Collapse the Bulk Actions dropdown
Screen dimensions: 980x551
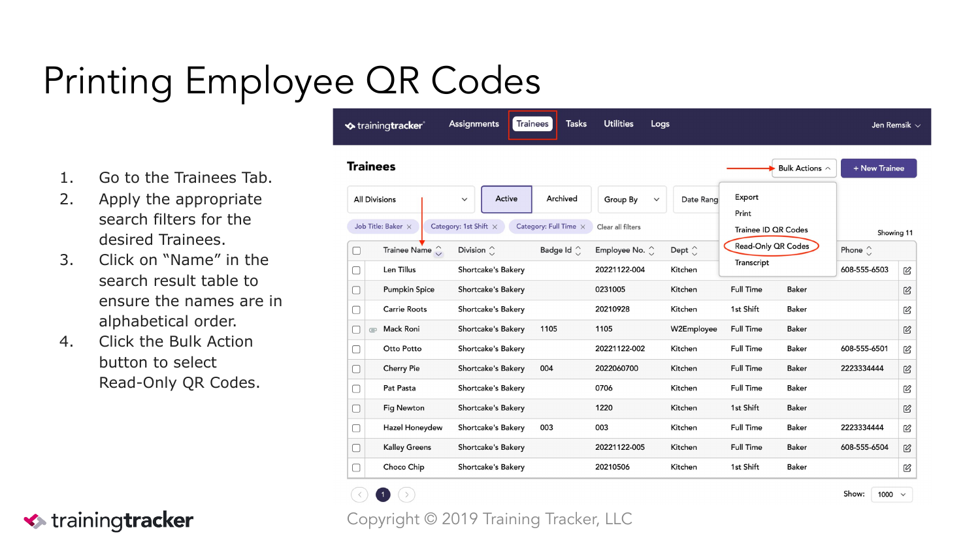804,168
